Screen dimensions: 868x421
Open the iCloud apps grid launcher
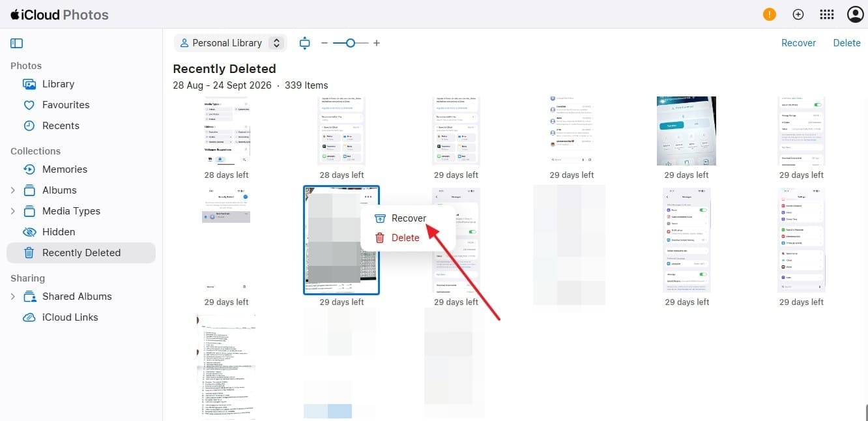827,14
